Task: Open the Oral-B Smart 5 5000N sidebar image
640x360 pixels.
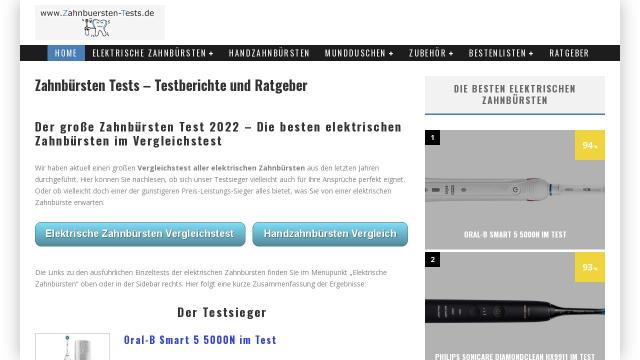Action: click(x=515, y=189)
